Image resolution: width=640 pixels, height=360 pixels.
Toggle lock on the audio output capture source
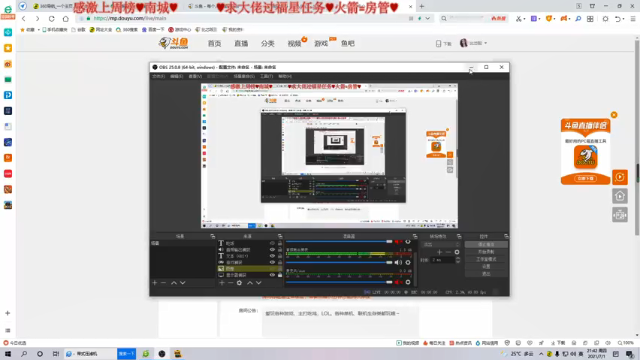pos(280,249)
